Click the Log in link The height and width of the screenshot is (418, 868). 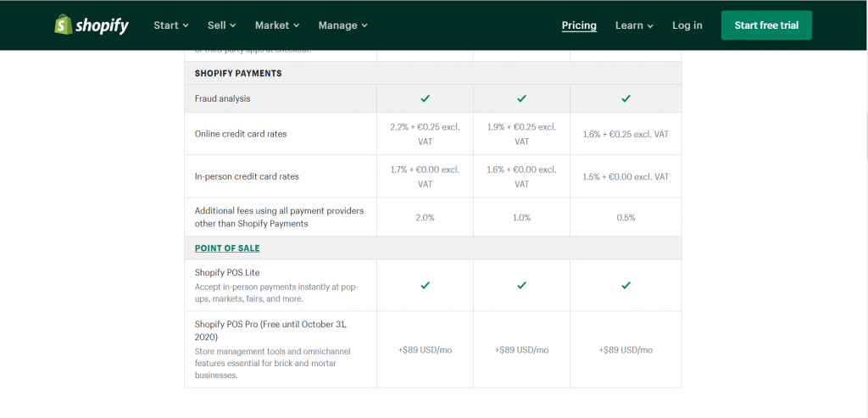tap(687, 25)
